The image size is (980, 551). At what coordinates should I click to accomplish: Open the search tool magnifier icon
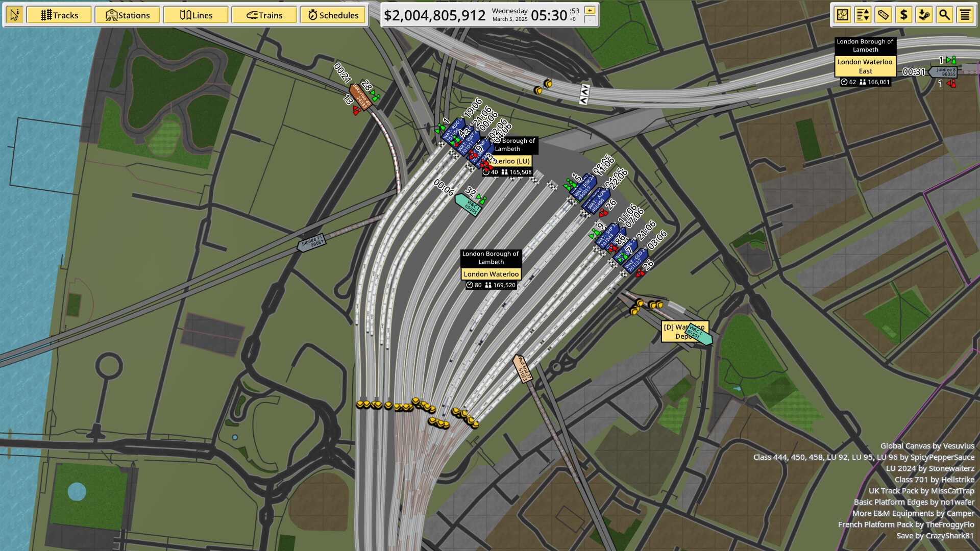945,15
